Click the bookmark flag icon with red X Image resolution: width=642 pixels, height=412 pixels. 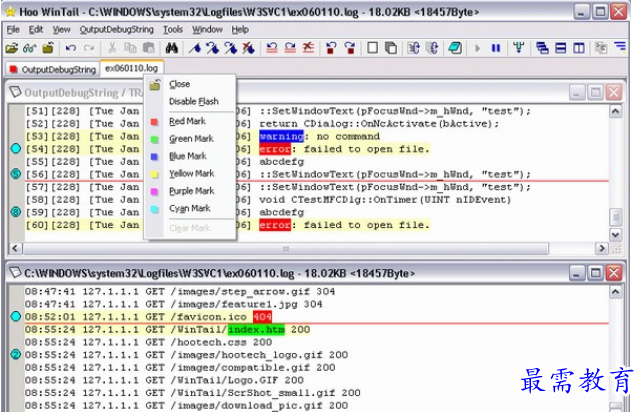[248, 48]
